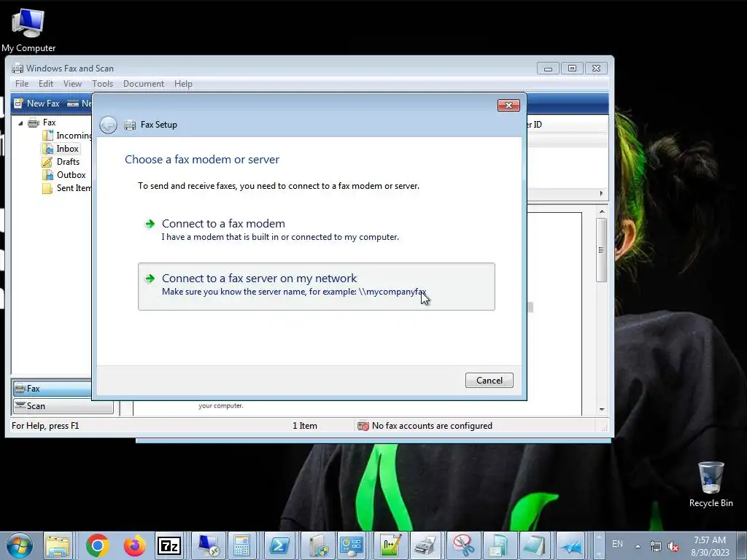
Task: Open the blue paper-plane taskbar icon
Action: point(571,545)
